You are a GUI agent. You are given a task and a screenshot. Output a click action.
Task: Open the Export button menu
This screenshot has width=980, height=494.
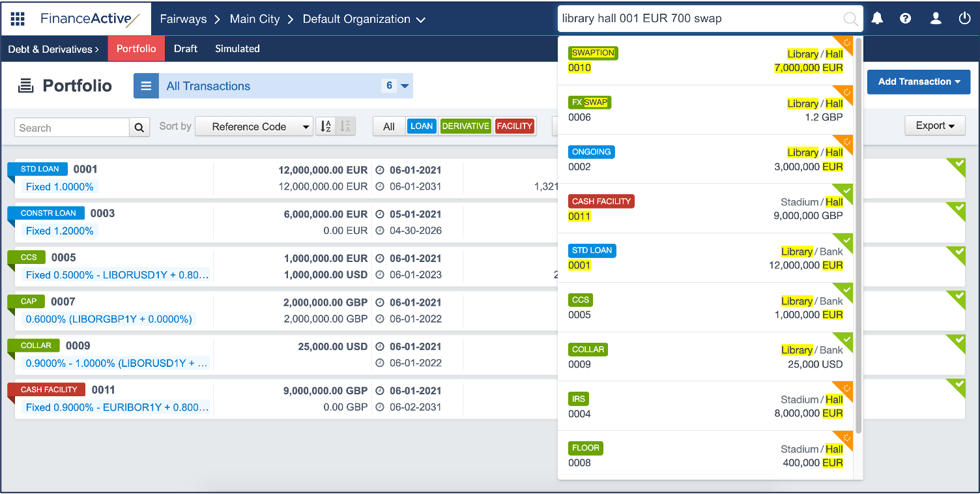click(935, 126)
